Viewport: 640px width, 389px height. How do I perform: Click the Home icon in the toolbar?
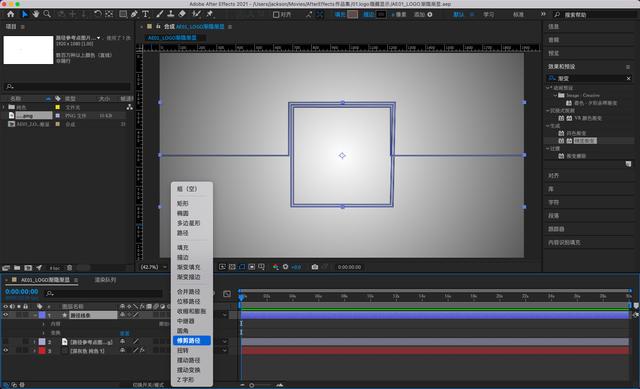tap(11, 14)
